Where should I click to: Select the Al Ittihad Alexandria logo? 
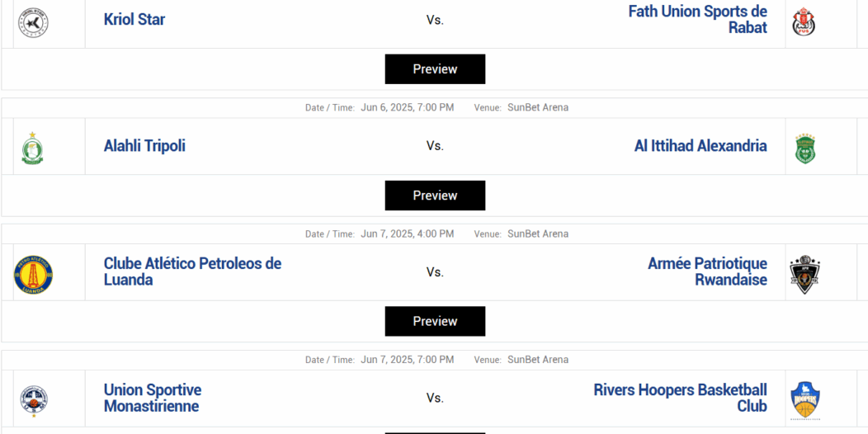(x=804, y=148)
